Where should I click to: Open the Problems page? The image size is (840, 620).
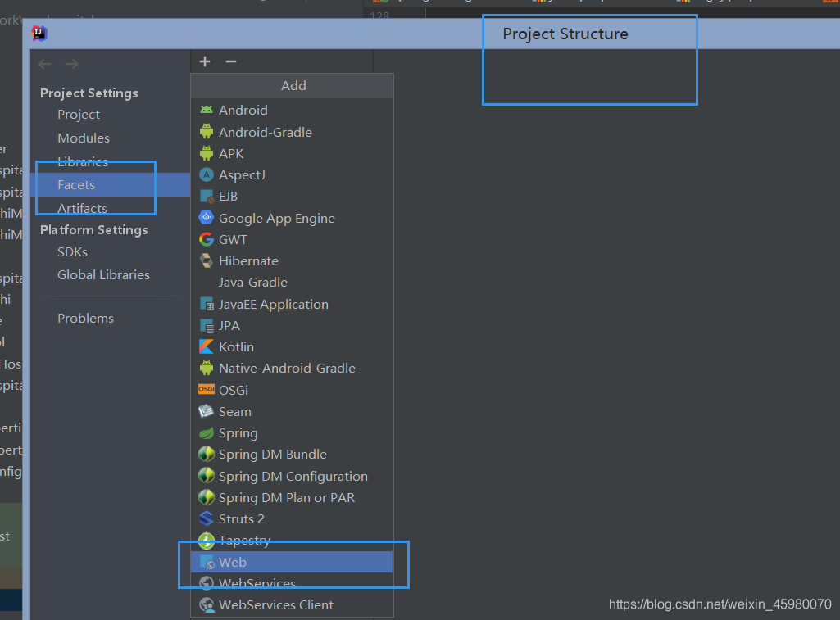click(x=86, y=318)
